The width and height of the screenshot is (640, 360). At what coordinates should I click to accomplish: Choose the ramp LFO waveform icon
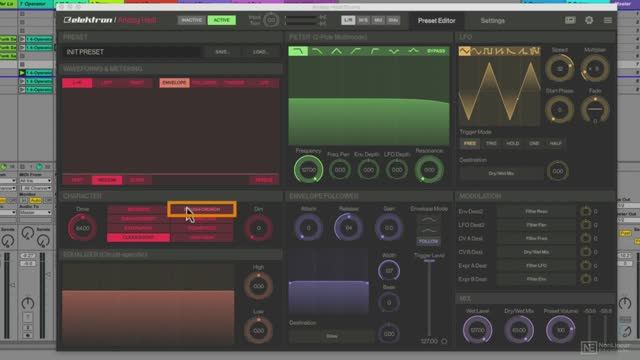pos(522,51)
